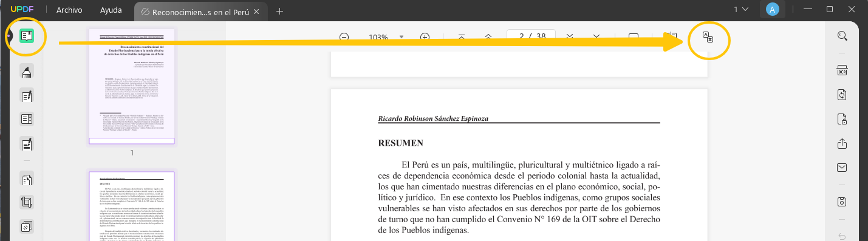Open the Organize Pages tool
Viewport: 868px width, 241px height.
[27, 180]
